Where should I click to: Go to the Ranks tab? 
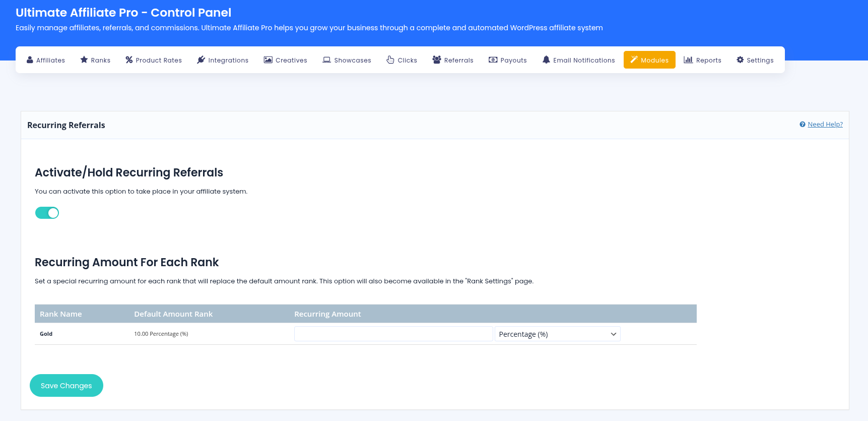pyautogui.click(x=95, y=60)
